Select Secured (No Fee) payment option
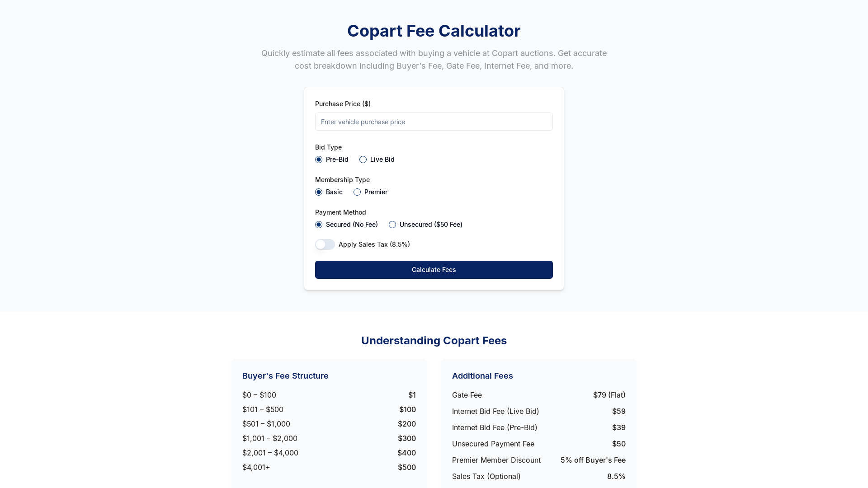The height and width of the screenshot is (488, 868). point(319,225)
